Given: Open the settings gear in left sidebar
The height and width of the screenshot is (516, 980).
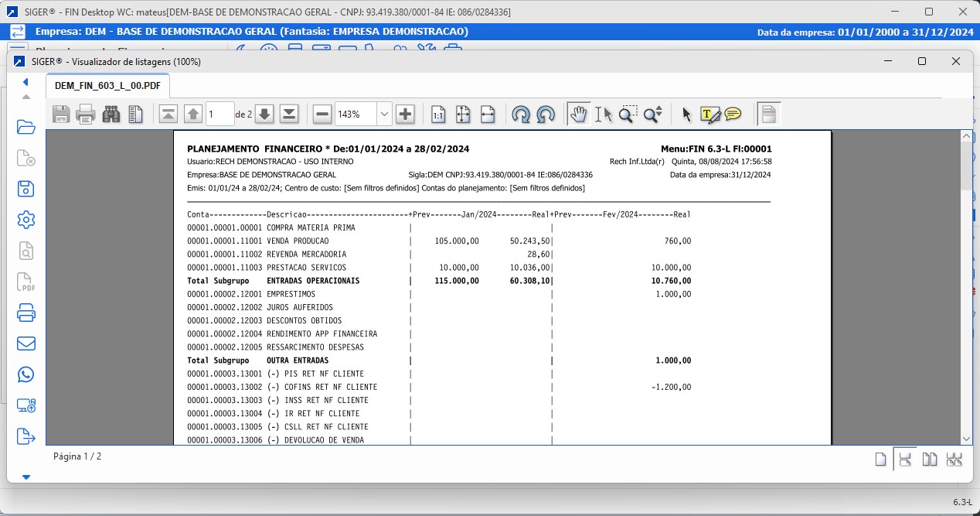Looking at the screenshot, I should [26, 220].
